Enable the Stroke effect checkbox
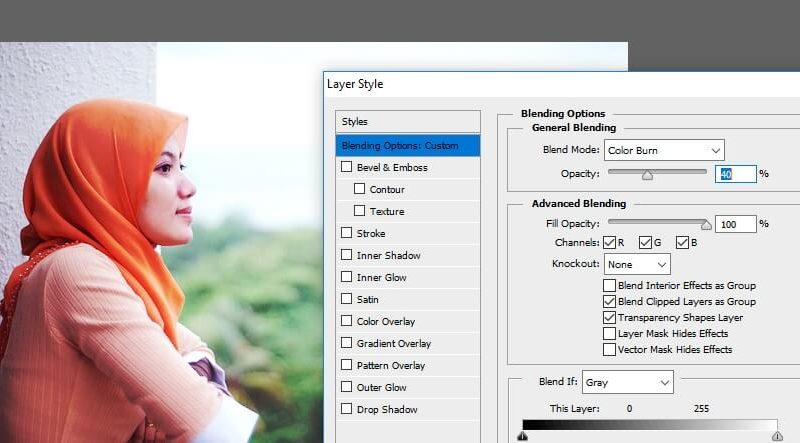The width and height of the screenshot is (800, 443). pyautogui.click(x=346, y=233)
